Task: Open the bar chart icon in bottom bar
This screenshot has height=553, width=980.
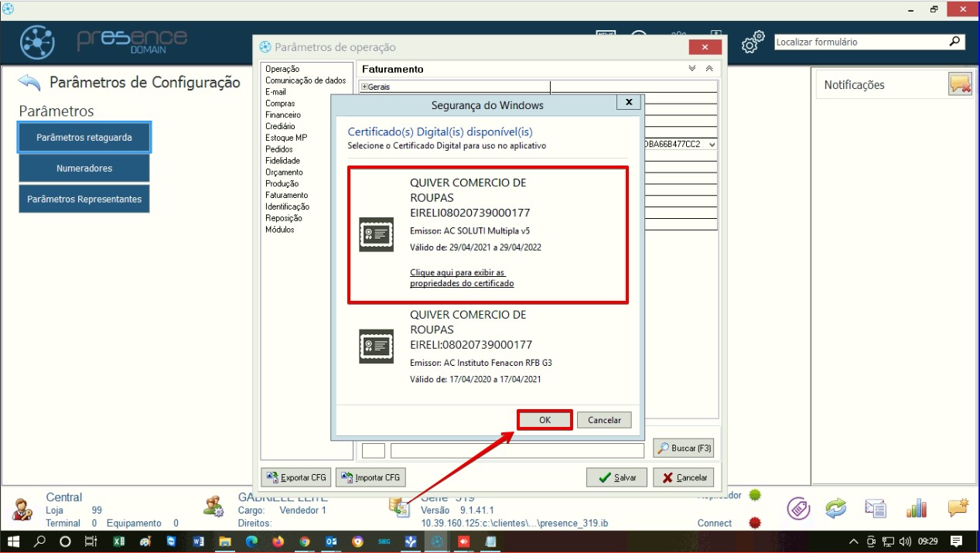Action: tap(917, 508)
